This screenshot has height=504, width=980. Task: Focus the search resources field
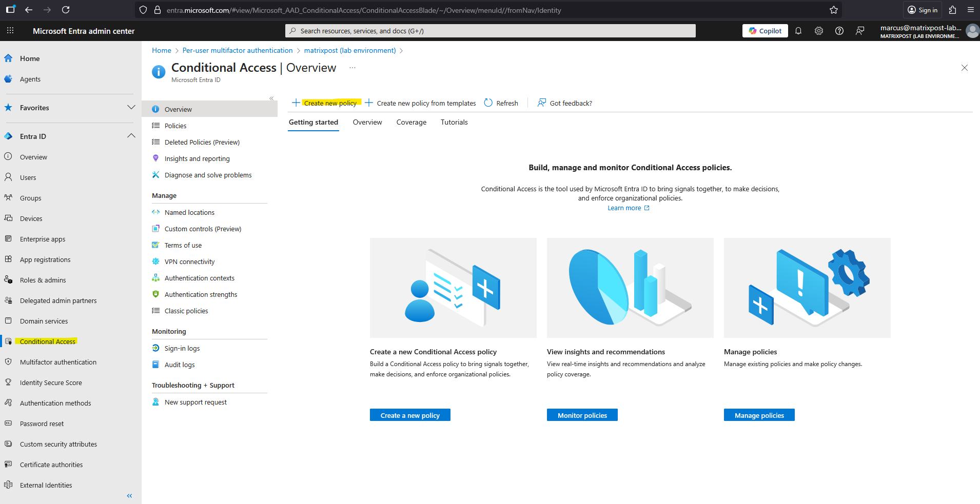[491, 31]
